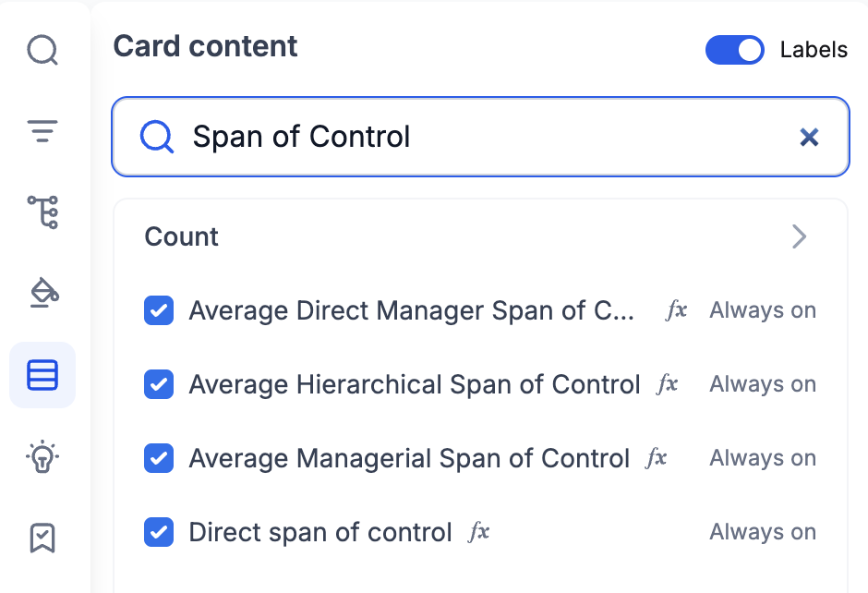This screenshot has width=868, height=593.
Task: Clear the search field with the X icon
Action: click(809, 138)
